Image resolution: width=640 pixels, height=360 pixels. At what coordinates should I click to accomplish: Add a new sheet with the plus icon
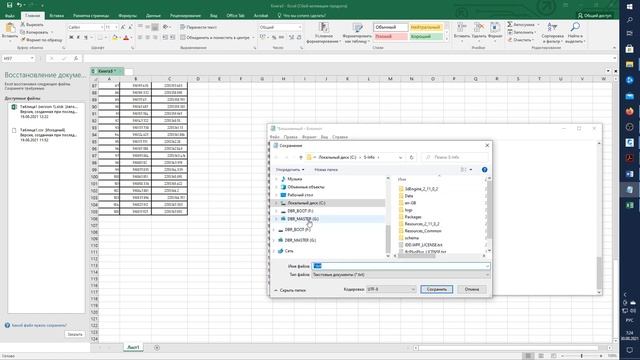pos(157,348)
